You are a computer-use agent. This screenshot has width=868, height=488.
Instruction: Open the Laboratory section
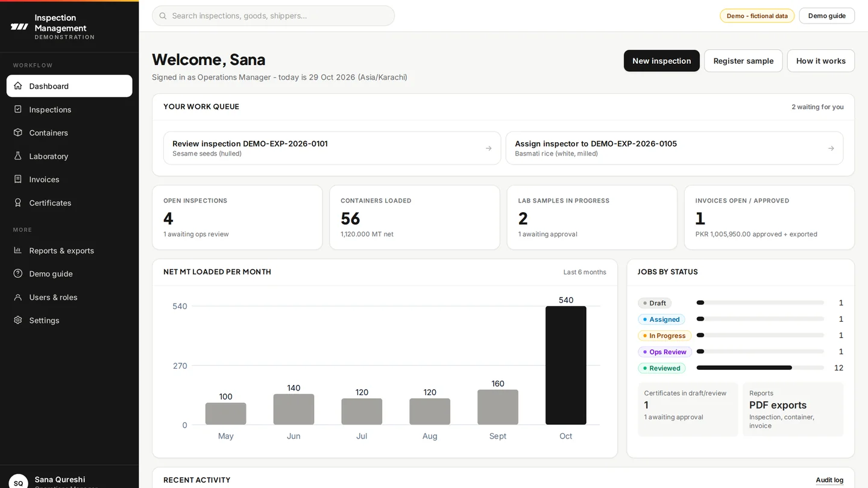click(69, 156)
